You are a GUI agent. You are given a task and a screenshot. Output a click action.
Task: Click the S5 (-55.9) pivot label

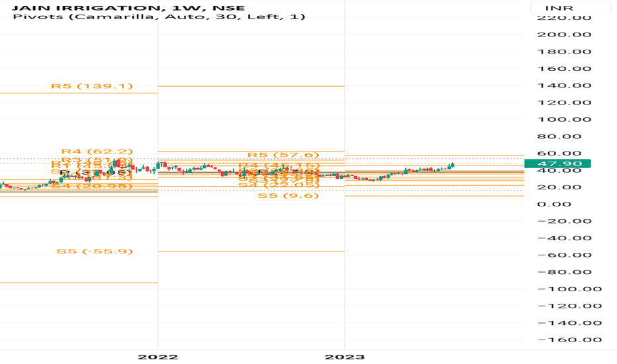coord(95,251)
